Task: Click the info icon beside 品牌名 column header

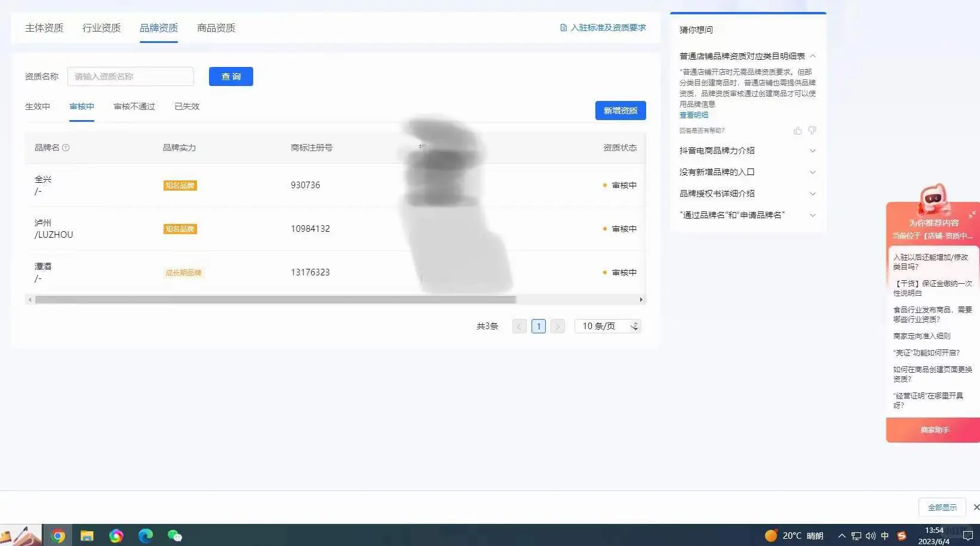Action: point(66,148)
